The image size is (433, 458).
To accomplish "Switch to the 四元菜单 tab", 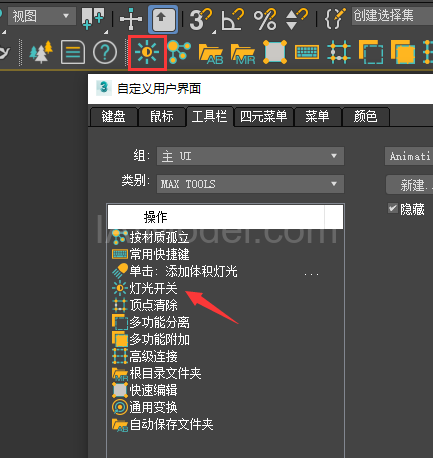I will (x=264, y=117).
